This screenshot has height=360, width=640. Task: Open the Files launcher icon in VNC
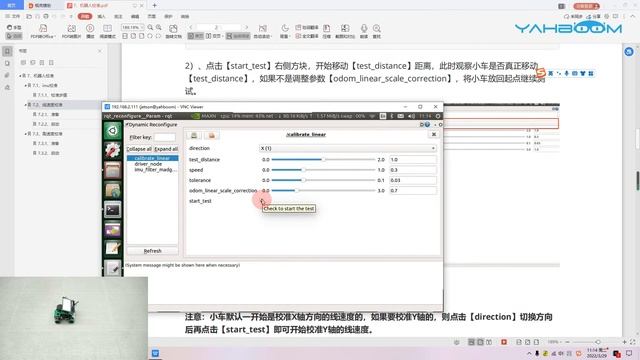pos(113,170)
